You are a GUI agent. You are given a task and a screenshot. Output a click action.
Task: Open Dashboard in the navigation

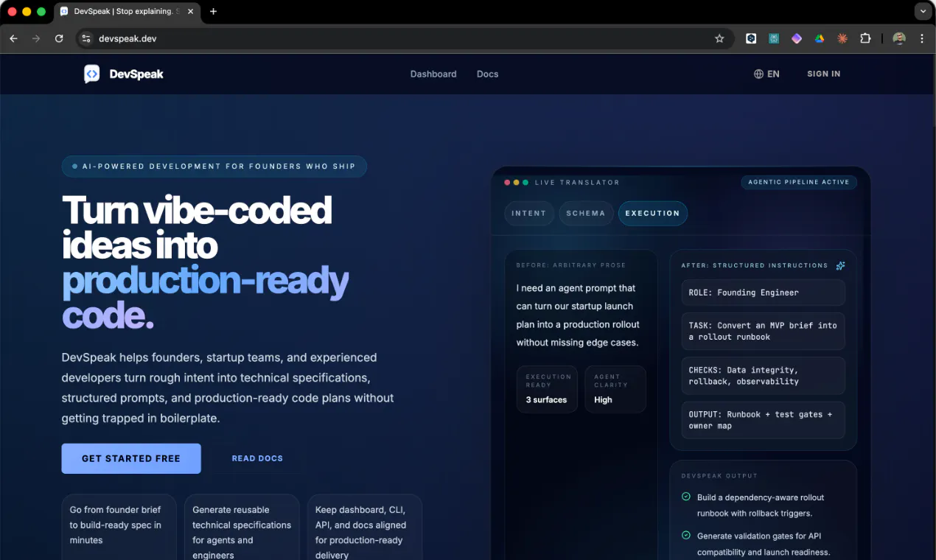pyautogui.click(x=433, y=74)
